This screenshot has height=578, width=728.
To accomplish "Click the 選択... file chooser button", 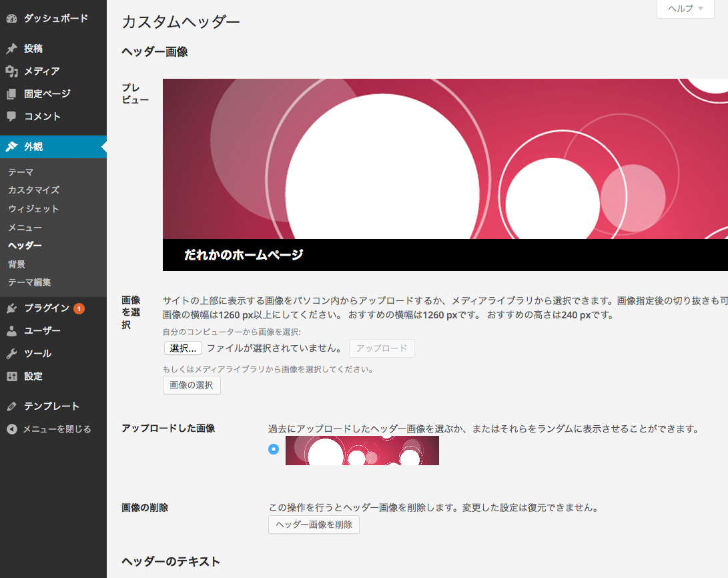I will coord(183,348).
